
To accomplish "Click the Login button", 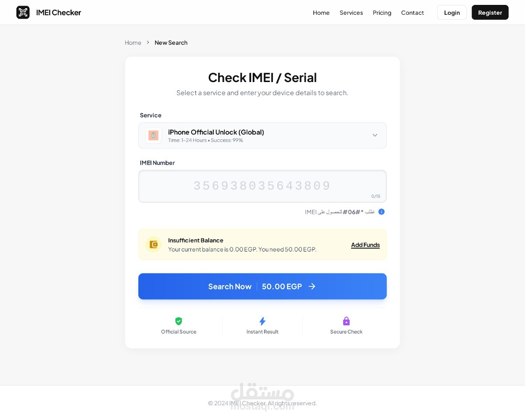I will (452, 12).
